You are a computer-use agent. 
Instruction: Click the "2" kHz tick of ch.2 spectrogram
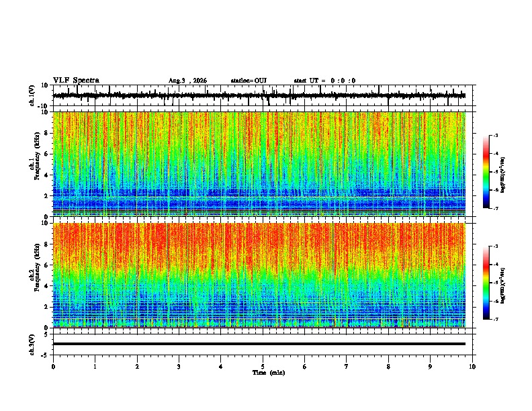click(46, 307)
